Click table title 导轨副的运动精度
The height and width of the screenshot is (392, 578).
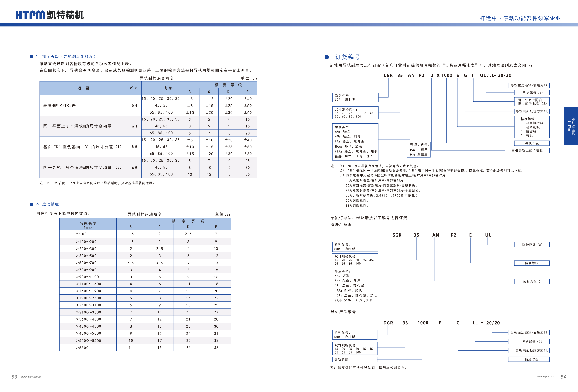click(145, 214)
